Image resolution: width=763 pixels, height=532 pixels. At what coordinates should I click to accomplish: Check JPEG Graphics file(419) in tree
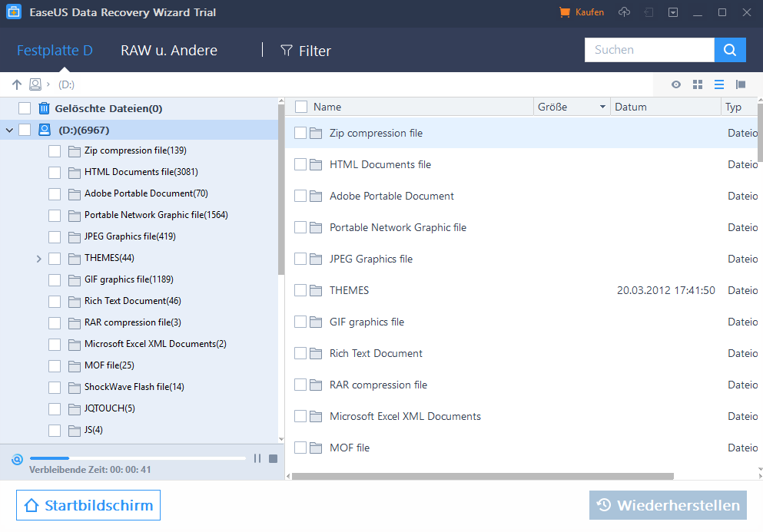55,236
